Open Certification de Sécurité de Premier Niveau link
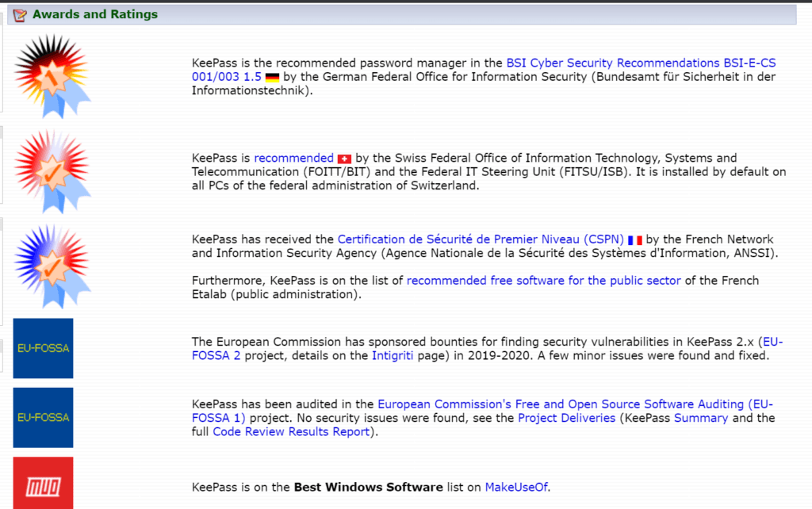This screenshot has width=812, height=509. coord(481,239)
